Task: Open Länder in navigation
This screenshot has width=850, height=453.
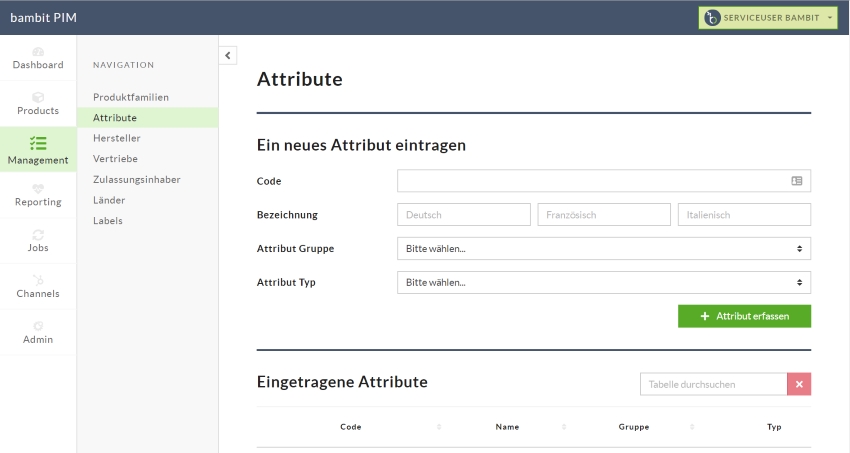Action: [109, 200]
